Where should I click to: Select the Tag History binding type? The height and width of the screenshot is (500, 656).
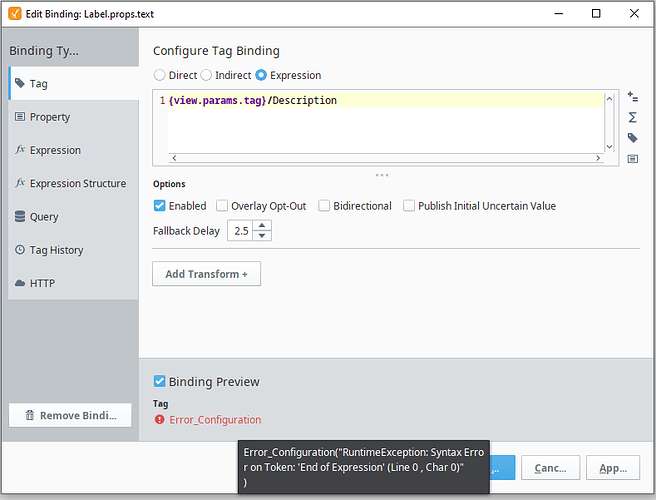click(x=74, y=250)
